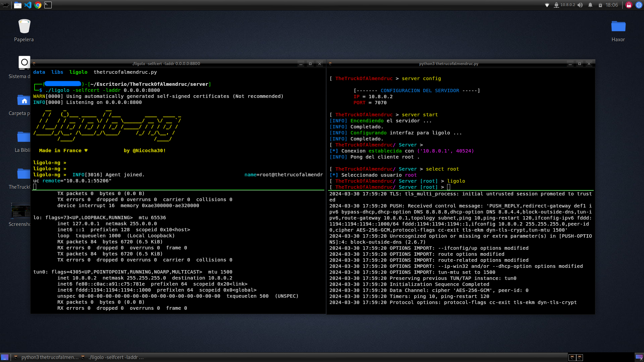The height and width of the screenshot is (362, 644).
Task: Minimize the ligolo terminal window
Action: (301, 64)
